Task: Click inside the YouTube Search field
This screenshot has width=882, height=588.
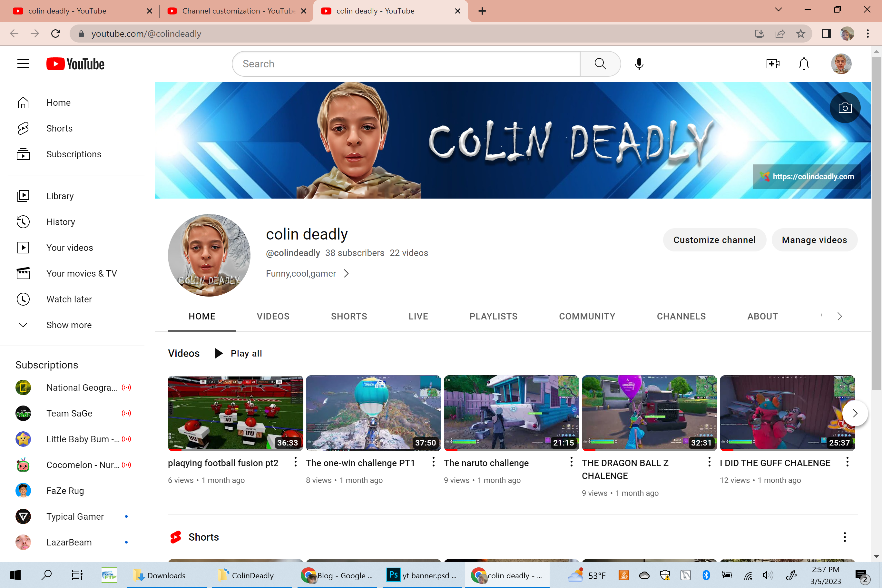Action: (x=406, y=64)
